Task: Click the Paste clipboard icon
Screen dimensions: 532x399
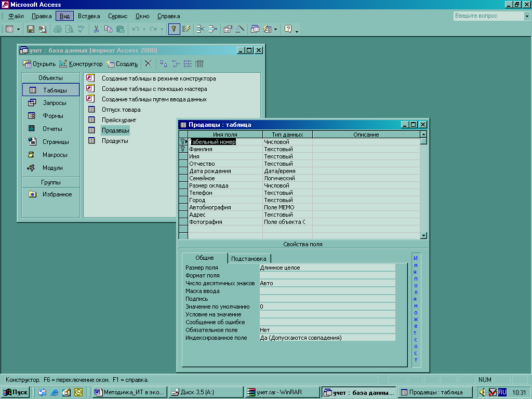Action: 121,29
